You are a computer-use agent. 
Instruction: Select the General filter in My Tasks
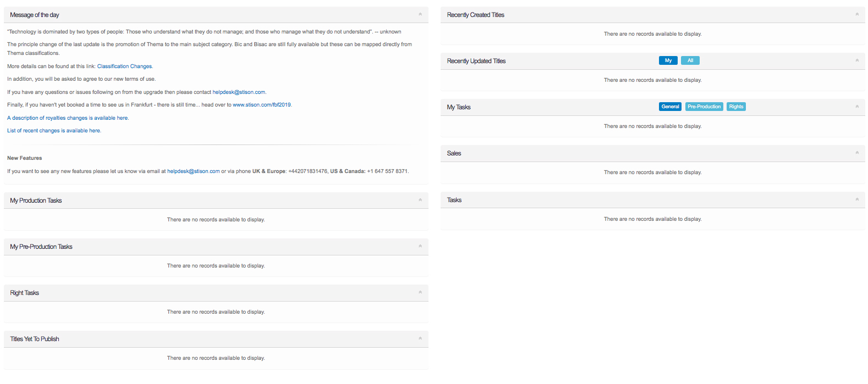coord(669,107)
